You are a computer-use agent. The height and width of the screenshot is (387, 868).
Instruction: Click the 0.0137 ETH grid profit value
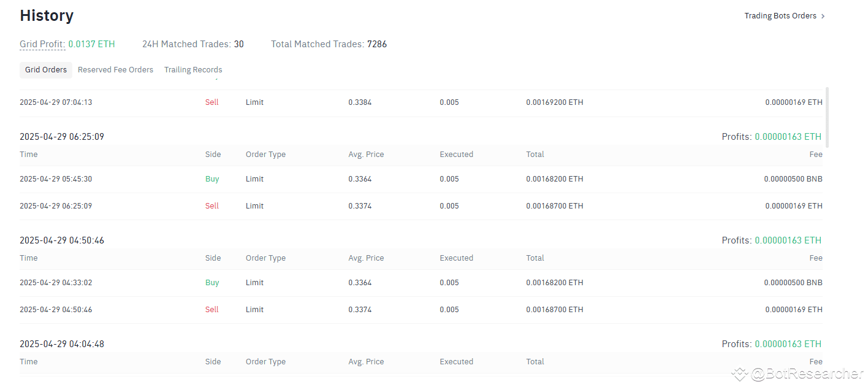(x=91, y=44)
